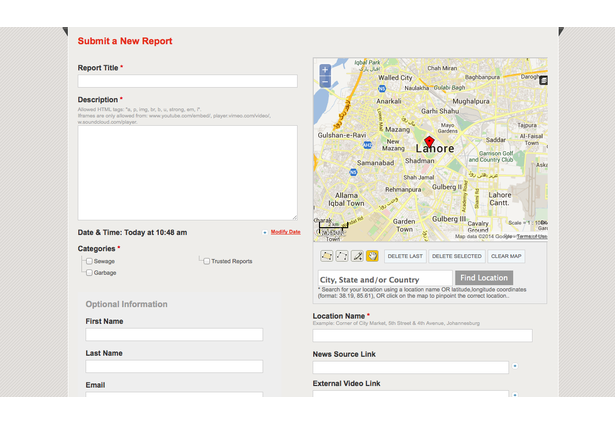Select the pan hand map tool
Viewport: 615px width, 424px height.
372,256
